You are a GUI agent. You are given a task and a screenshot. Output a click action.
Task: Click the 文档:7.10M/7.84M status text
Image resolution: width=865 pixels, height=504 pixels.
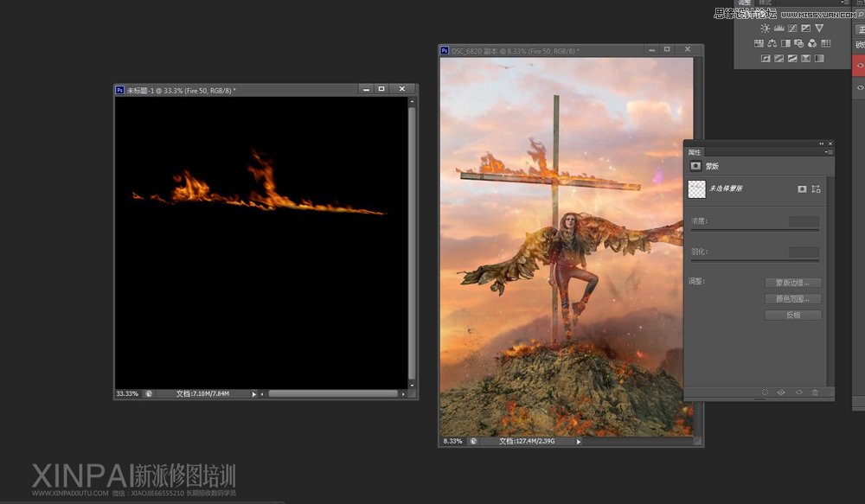pos(202,393)
